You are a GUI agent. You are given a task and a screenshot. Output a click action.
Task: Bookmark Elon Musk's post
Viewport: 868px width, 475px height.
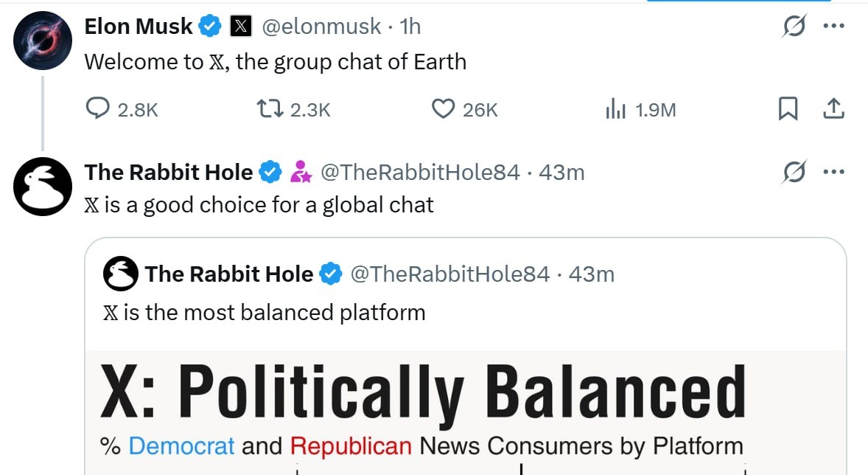788,108
